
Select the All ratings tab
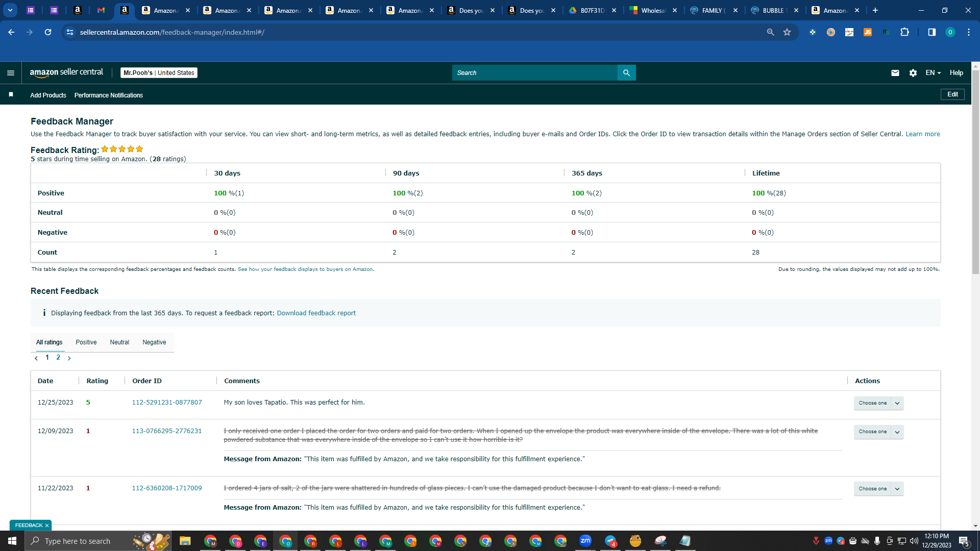tap(49, 342)
